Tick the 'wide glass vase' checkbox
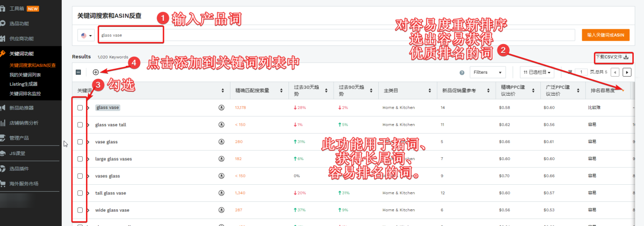644x226 pixels. coord(80,210)
